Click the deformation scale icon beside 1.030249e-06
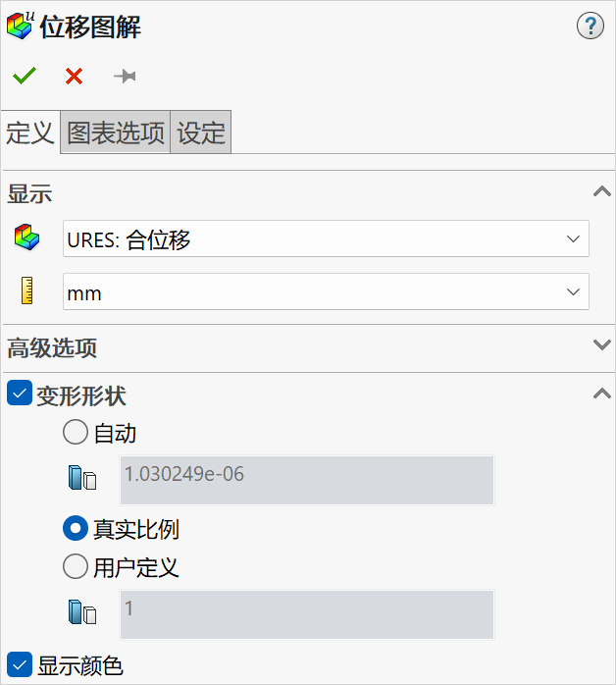The image size is (616, 685). click(x=82, y=479)
